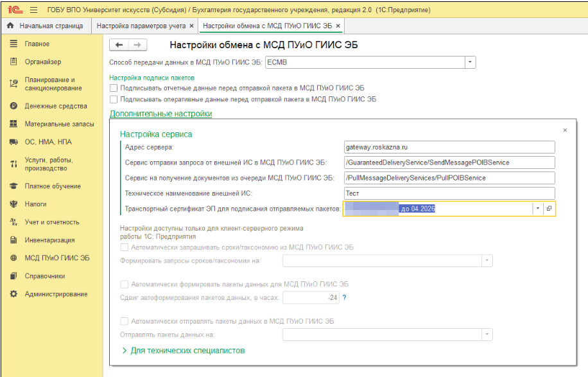Open Администрирование gear icon
The height and width of the screenshot is (377, 588).
(x=13, y=294)
